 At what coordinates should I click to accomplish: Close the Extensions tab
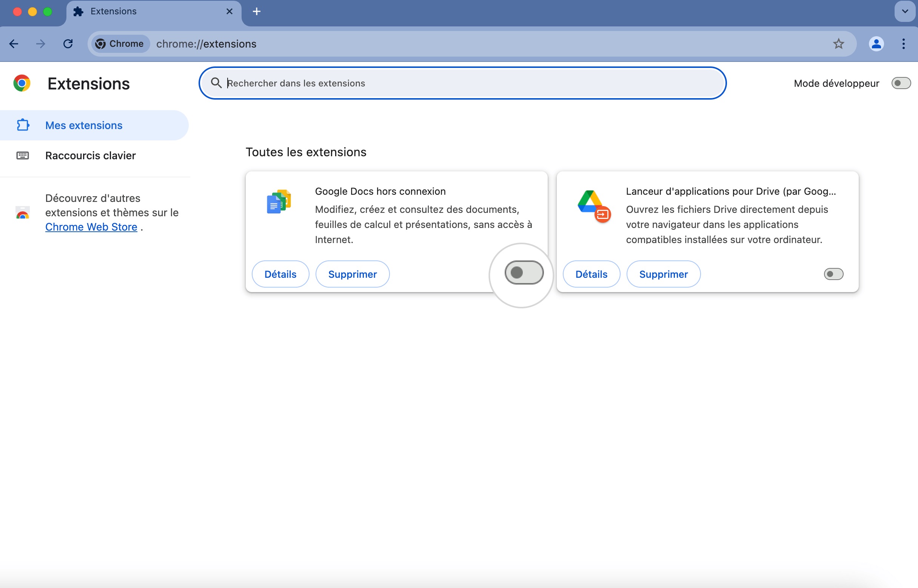click(x=229, y=11)
